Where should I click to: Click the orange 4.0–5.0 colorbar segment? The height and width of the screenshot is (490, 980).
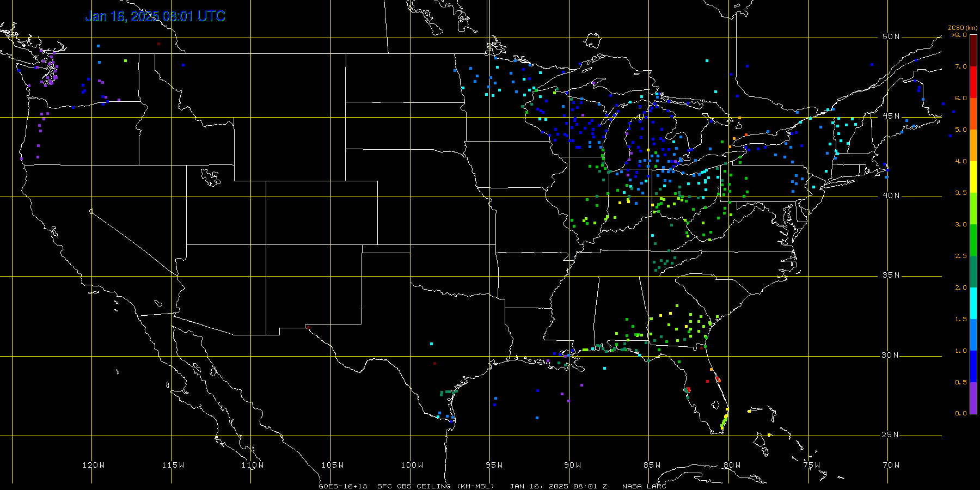[973, 145]
